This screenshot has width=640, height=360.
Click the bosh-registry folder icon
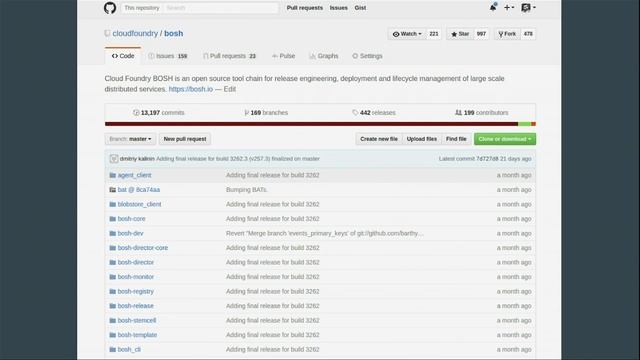tap(113, 291)
